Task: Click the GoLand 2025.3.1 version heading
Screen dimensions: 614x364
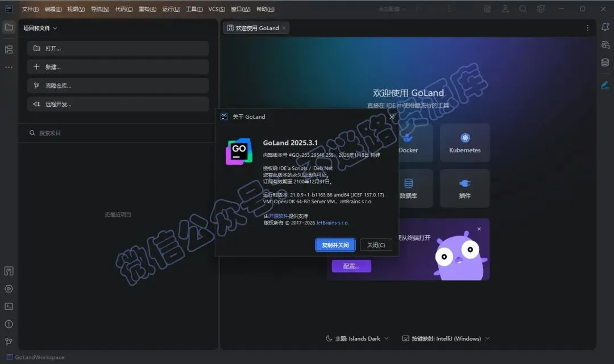Action: pos(290,143)
